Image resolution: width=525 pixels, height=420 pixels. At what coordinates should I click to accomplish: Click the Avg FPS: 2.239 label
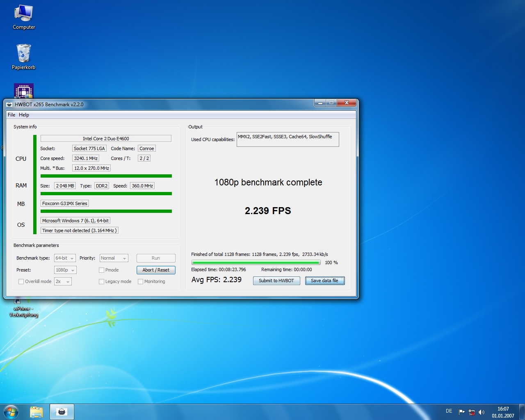point(217,280)
